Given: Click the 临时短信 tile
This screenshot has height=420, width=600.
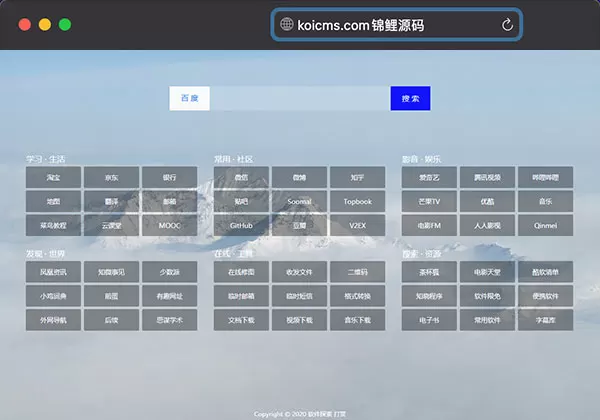Looking at the screenshot, I should (x=300, y=296).
